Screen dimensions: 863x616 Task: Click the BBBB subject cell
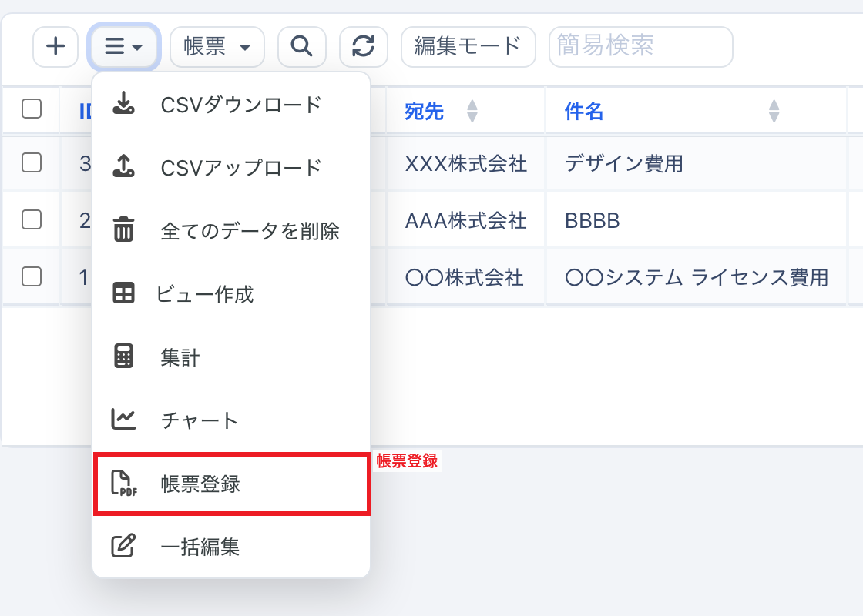(697, 220)
